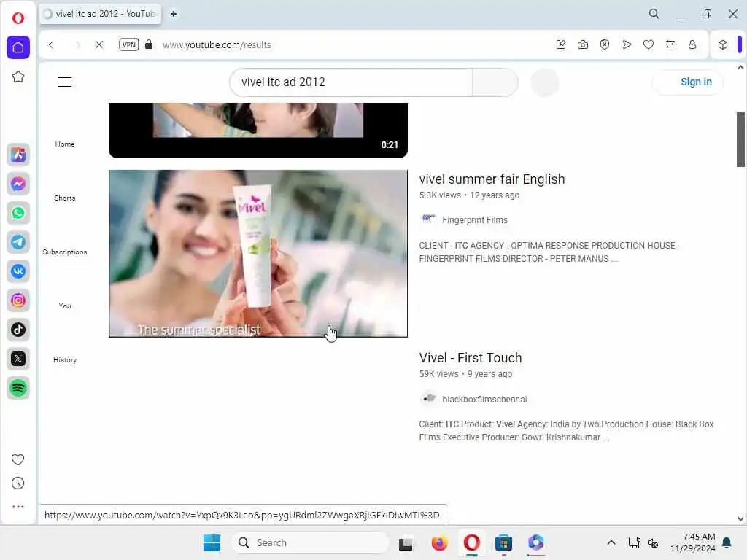The width and height of the screenshot is (747, 560).
Task: Click the '59K views' text
Action: pyautogui.click(x=438, y=374)
